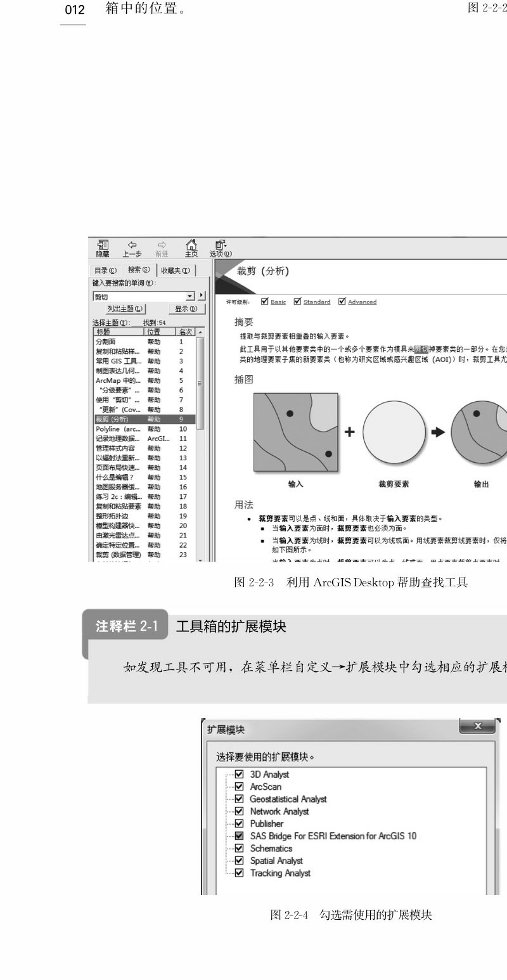507x980 pixels.
Task: Select the 常用 GIS 工具... topic row
Action: [x=144, y=361]
